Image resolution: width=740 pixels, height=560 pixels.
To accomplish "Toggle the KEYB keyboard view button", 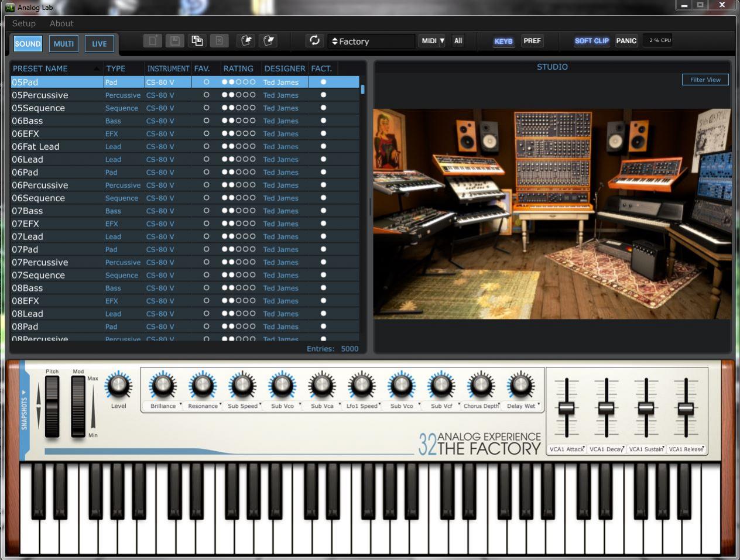I will (x=503, y=41).
